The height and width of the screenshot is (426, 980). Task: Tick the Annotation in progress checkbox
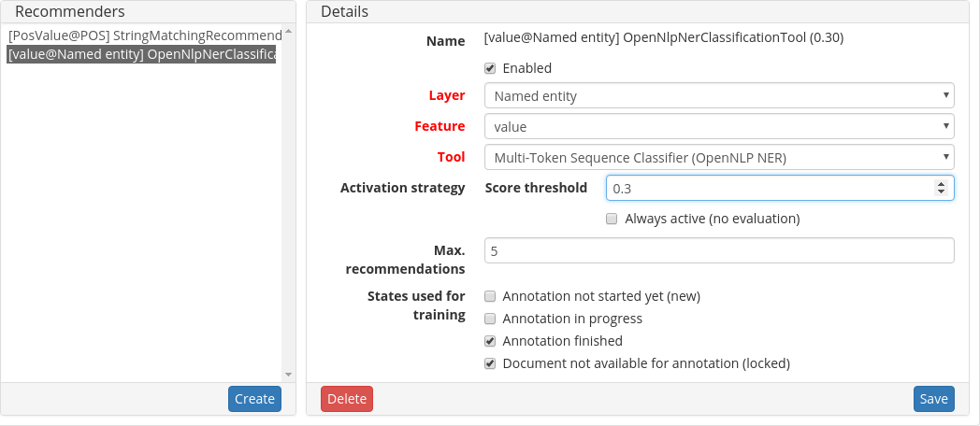pos(490,319)
